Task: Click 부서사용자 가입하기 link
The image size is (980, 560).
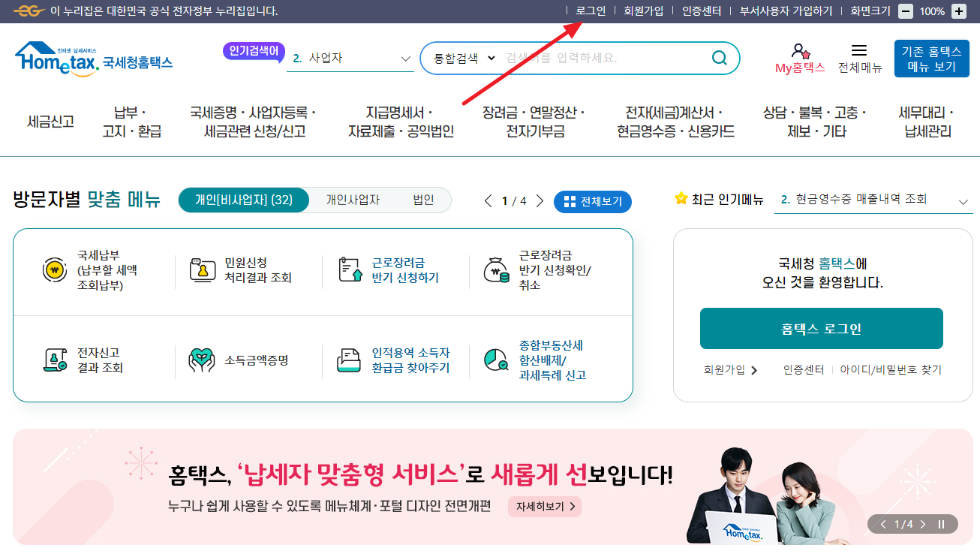Action: pyautogui.click(x=786, y=11)
